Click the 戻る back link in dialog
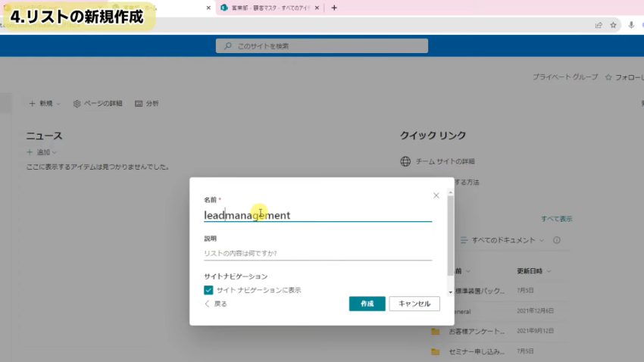Screen dimensions: 644x362 pos(216,304)
